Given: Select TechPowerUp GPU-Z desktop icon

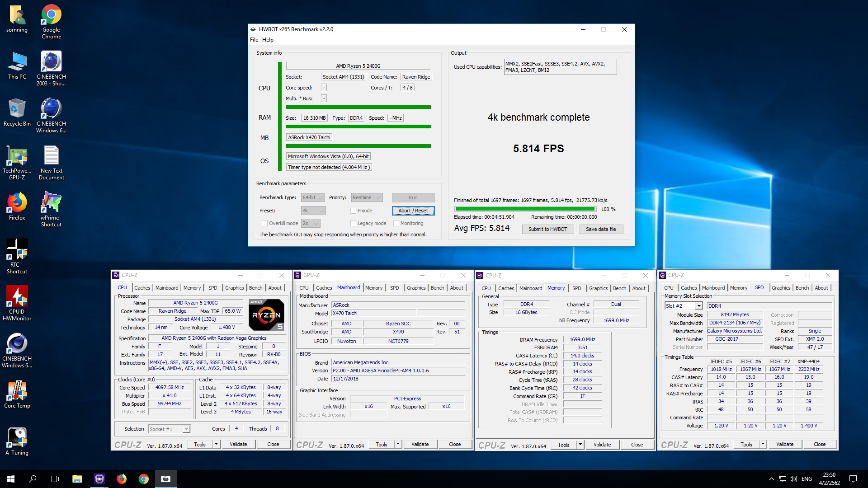Looking at the screenshot, I should (x=17, y=163).
